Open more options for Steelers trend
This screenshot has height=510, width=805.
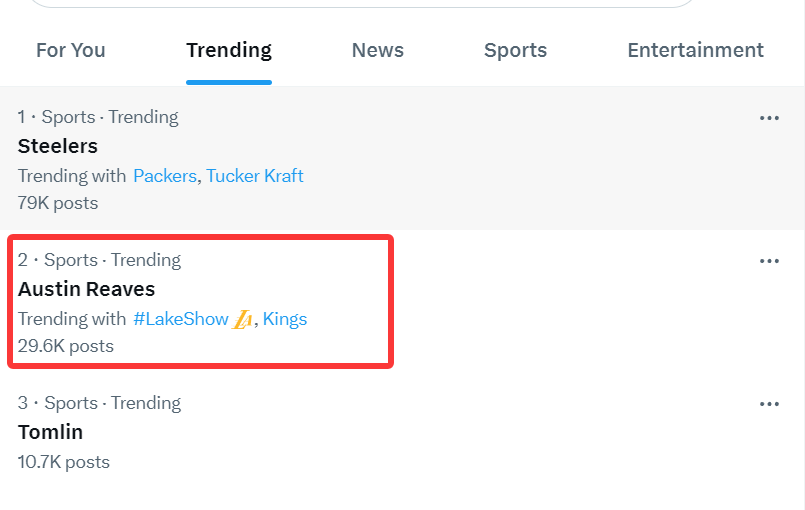(769, 118)
